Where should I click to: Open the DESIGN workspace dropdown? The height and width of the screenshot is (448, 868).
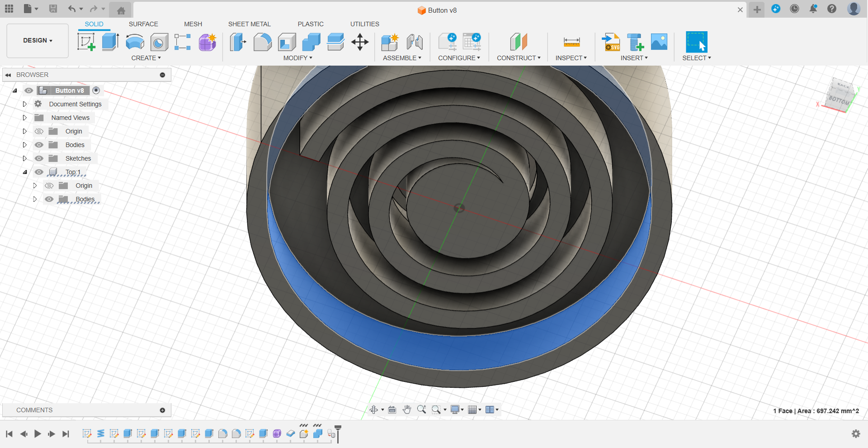(x=38, y=41)
